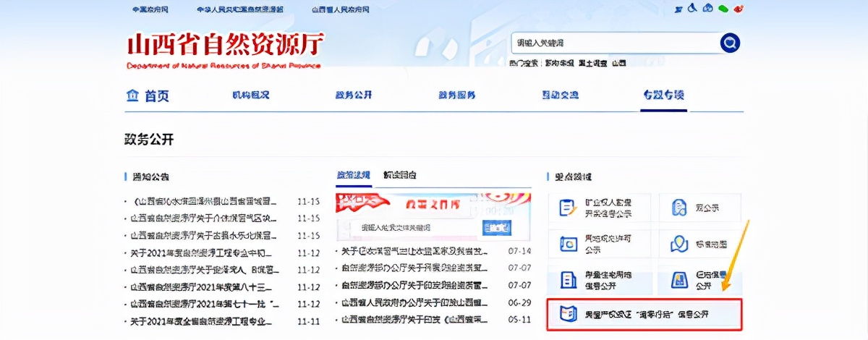Screen dimensions: 868x340
Task: Click the open-book icon in the red-boxed card
Action: pos(567,314)
